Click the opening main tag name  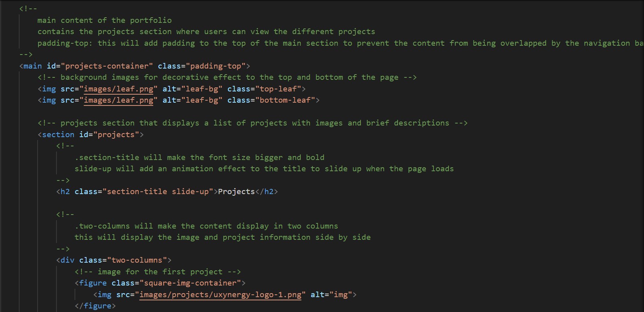click(x=32, y=66)
